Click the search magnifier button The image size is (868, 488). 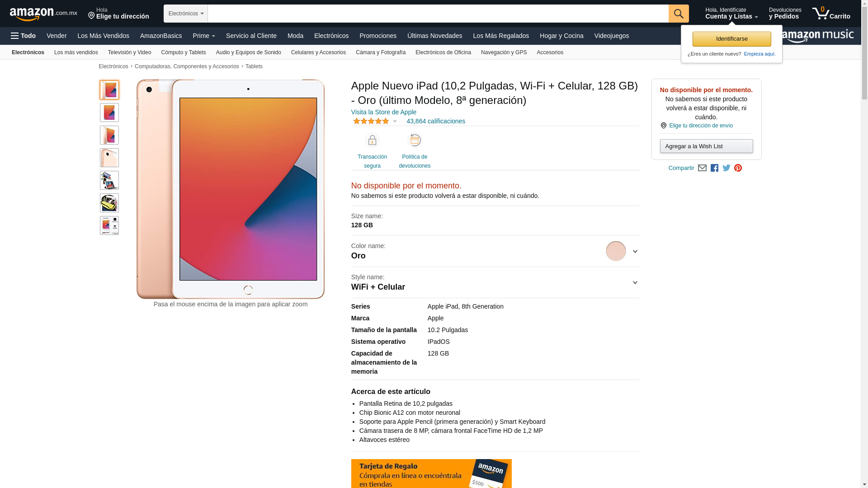point(679,14)
